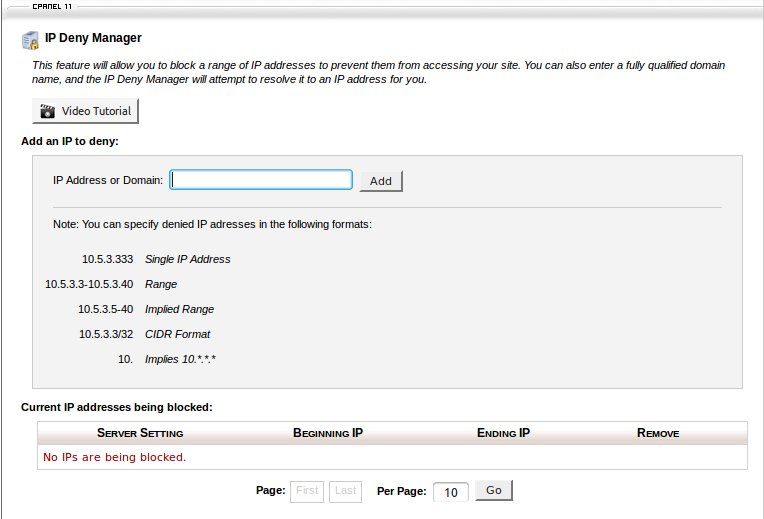Click the 10.5.3.333 Single IP Address example
The height and width of the screenshot is (519, 764).
107,259
